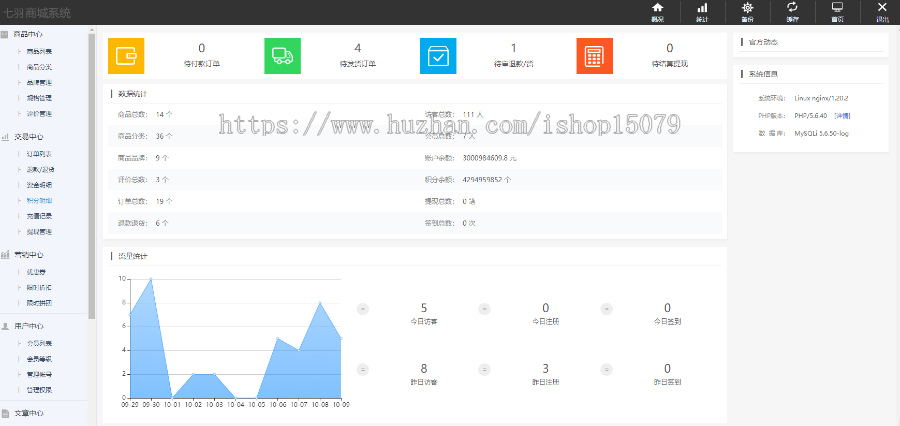Open the 概况 overview home icon
This screenshot has width=900, height=426.
pos(657,8)
